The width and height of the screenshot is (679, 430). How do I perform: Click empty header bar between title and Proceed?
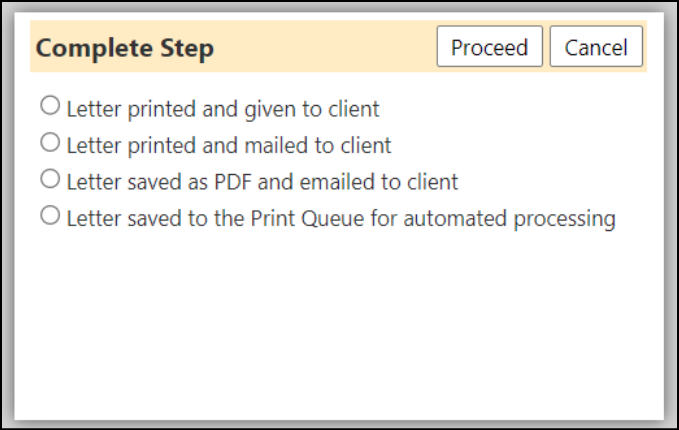pos(325,46)
